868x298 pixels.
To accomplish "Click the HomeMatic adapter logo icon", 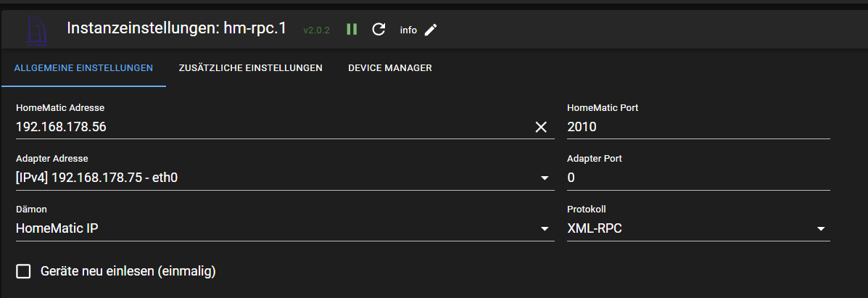I will click(x=36, y=30).
